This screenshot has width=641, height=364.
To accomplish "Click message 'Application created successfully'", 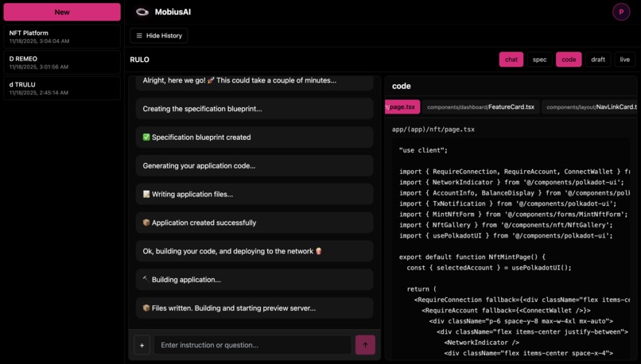I will 254,223.
